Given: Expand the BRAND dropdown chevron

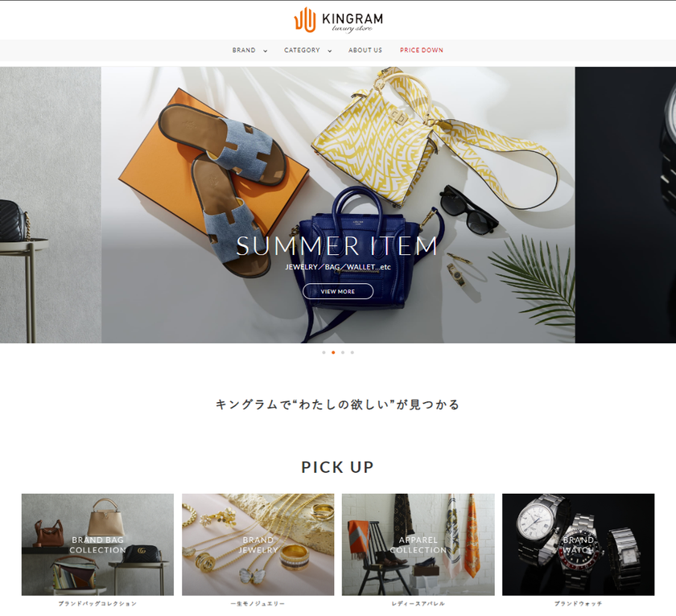Looking at the screenshot, I should coord(265,51).
